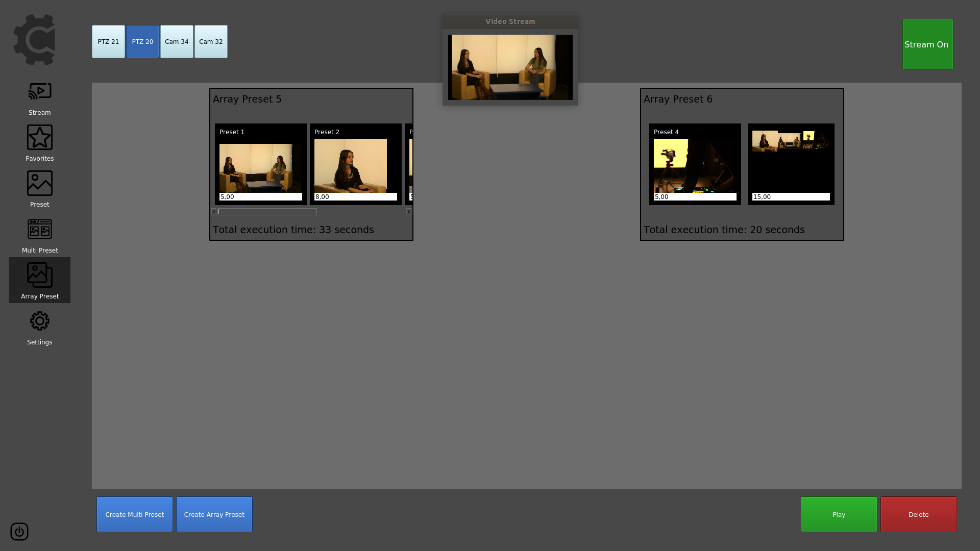Click the camera gear logo icon

[34, 40]
